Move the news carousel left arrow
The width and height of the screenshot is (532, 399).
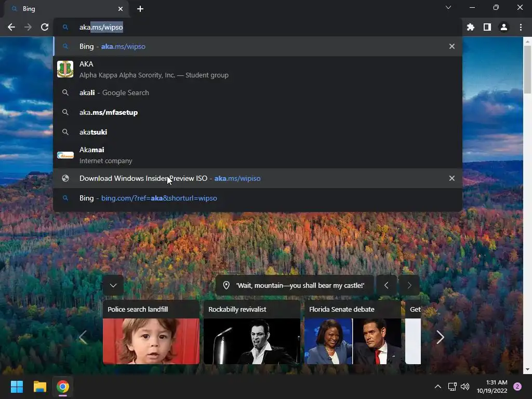click(x=83, y=337)
